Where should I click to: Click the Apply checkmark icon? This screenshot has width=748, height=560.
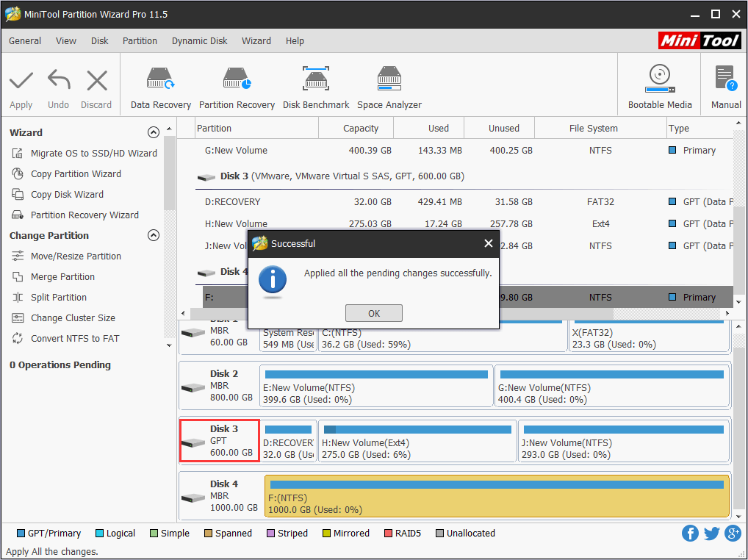(21, 81)
